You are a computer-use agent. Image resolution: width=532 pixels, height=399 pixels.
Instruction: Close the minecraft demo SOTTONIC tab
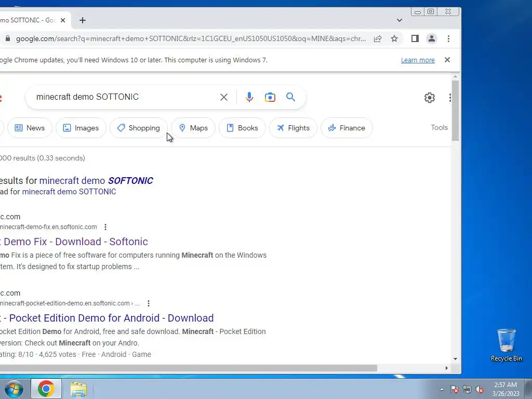click(x=63, y=20)
